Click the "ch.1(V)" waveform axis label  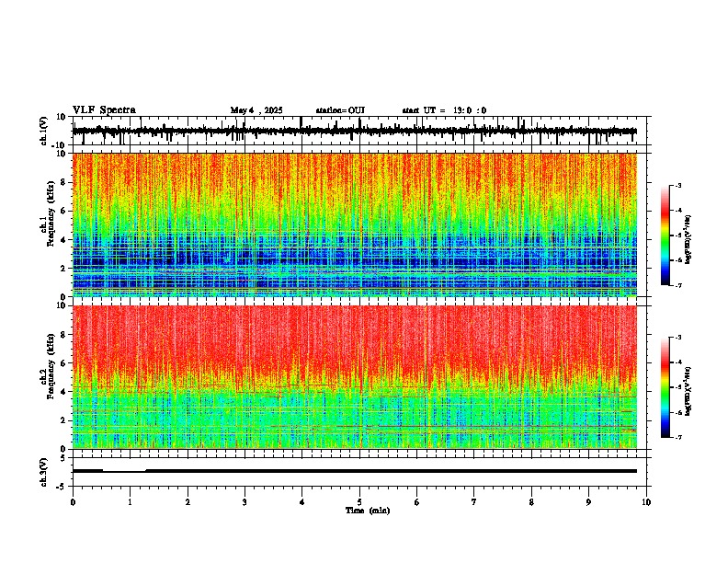point(44,131)
